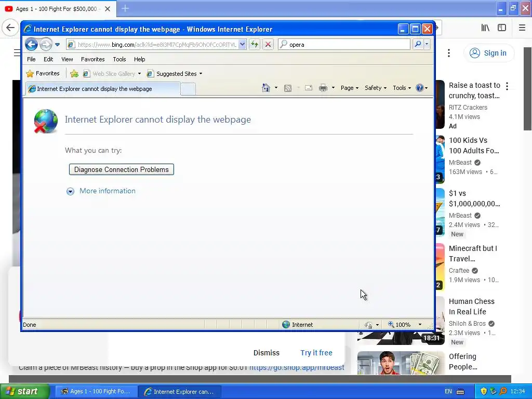Click the Firefox back arrow button
532x399 pixels.
click(x=10, y=28)
